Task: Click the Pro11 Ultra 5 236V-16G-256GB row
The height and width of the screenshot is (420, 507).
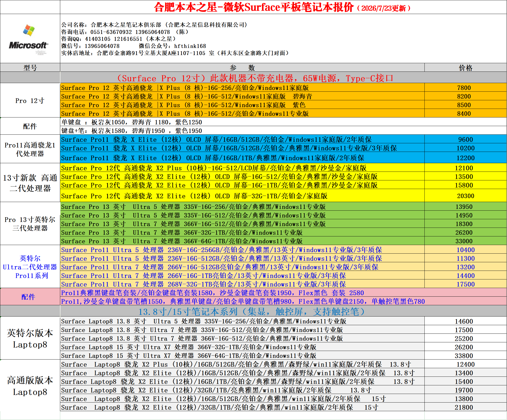Action: 242,250
